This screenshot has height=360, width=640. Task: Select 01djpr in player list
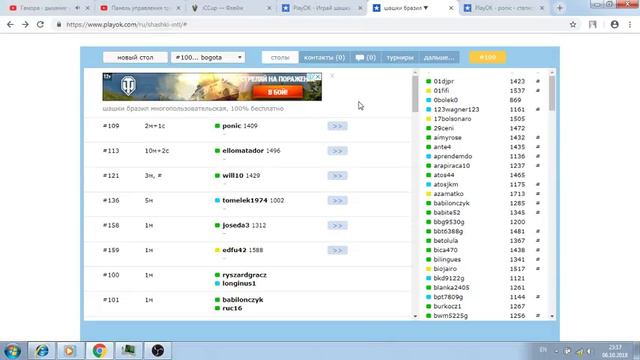coord(443,81)
